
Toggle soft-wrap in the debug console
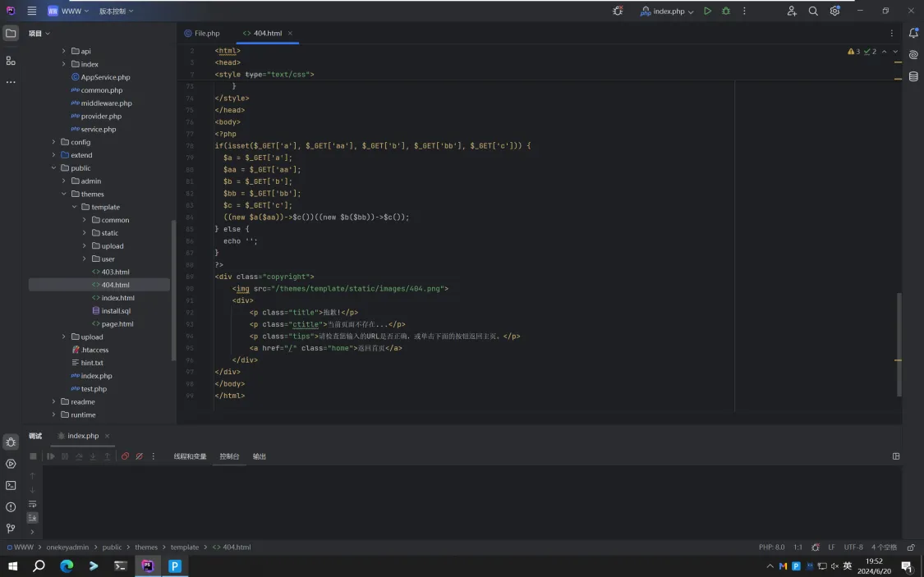(x=32, y=504)
